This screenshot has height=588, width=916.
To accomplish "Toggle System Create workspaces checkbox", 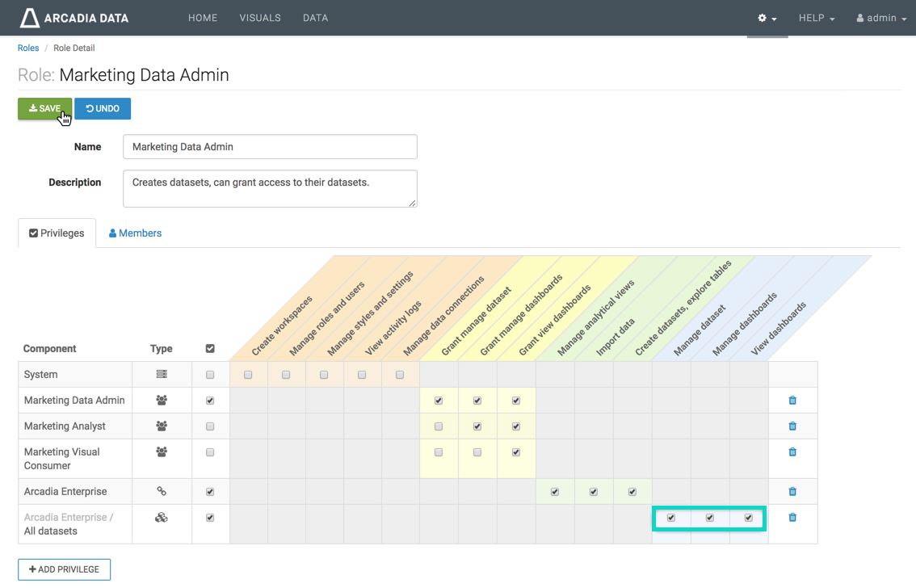I will (x=248, y=375).
